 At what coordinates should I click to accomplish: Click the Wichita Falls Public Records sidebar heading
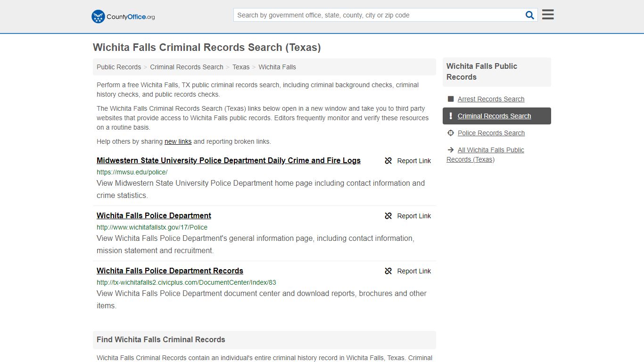pyautogui.click(x=482, y=72)
